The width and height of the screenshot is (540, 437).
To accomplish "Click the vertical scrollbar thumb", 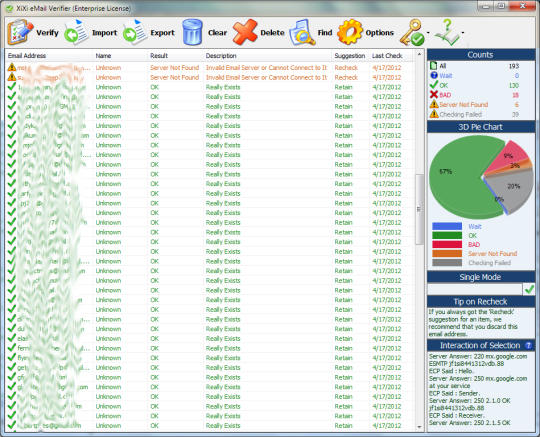I will (419, 209).
